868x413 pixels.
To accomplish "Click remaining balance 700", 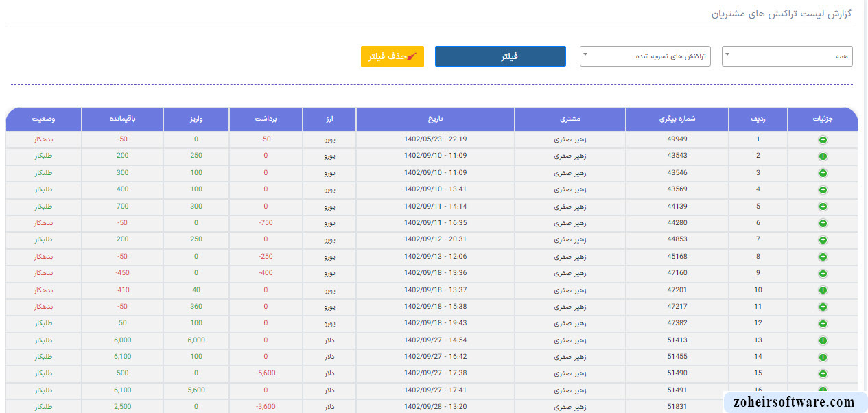I will point(122,206).
